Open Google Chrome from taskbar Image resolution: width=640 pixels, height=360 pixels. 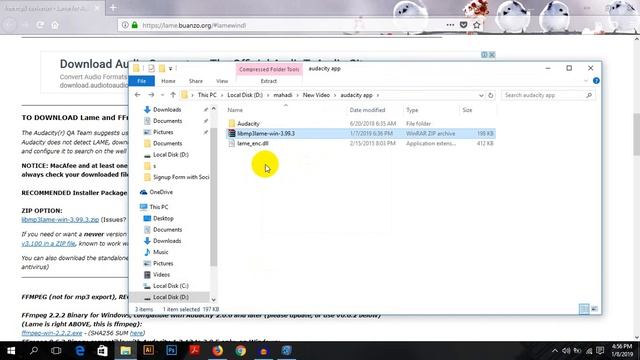240,351
